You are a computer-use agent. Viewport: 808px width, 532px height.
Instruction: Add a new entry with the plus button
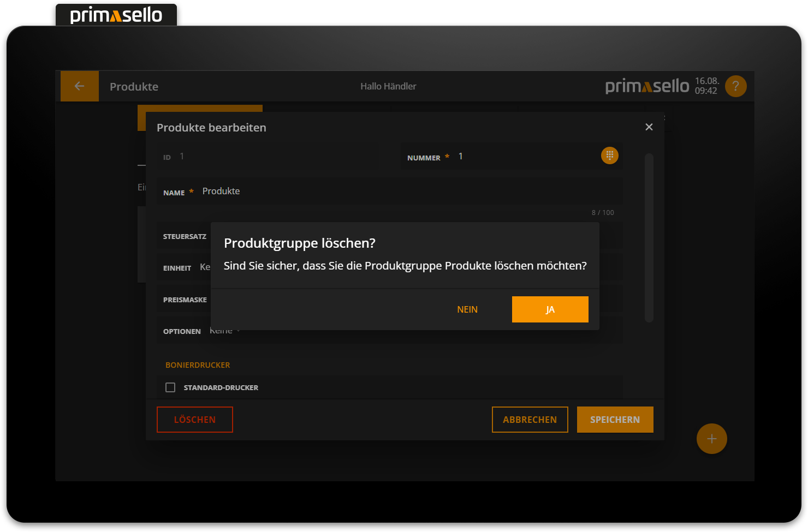coord(711,438)
